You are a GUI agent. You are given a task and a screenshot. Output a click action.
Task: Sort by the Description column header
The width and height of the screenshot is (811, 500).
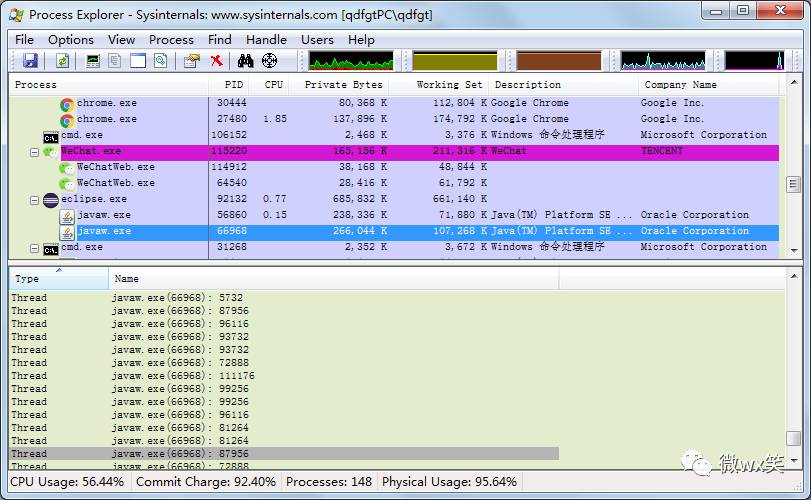[563, 85]
